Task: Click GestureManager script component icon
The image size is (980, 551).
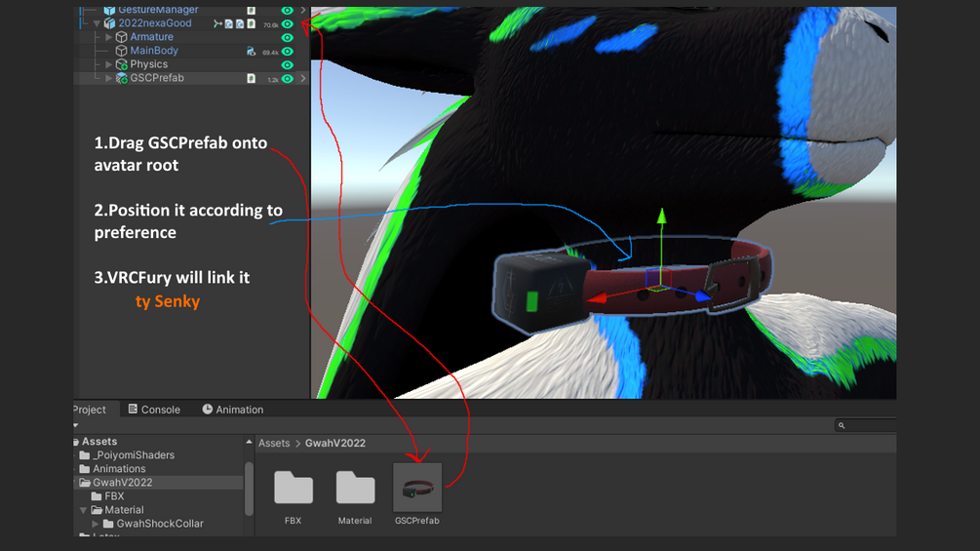Action: [x=251, y=11]
